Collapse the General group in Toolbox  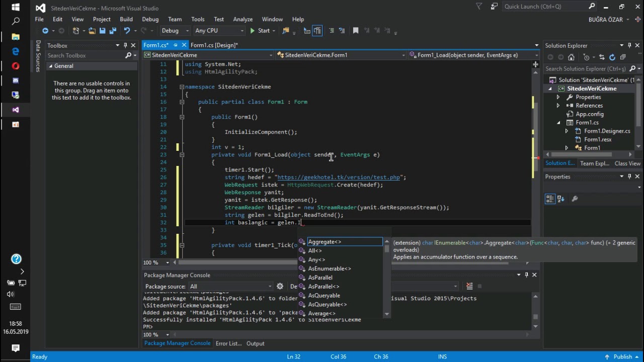pos(51,66)
